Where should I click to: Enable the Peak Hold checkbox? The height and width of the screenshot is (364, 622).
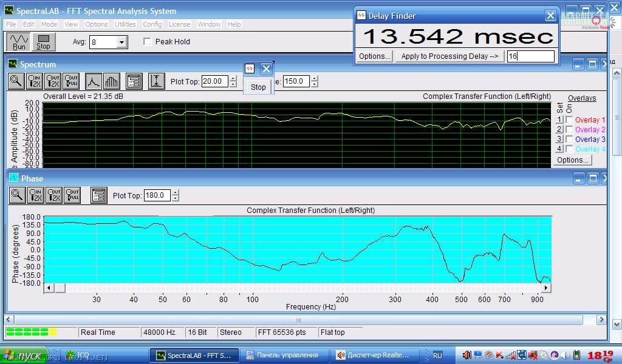pos(147,42)
